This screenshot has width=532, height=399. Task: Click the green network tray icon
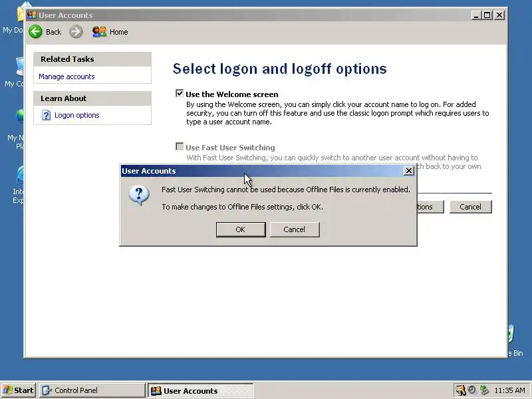484,390
